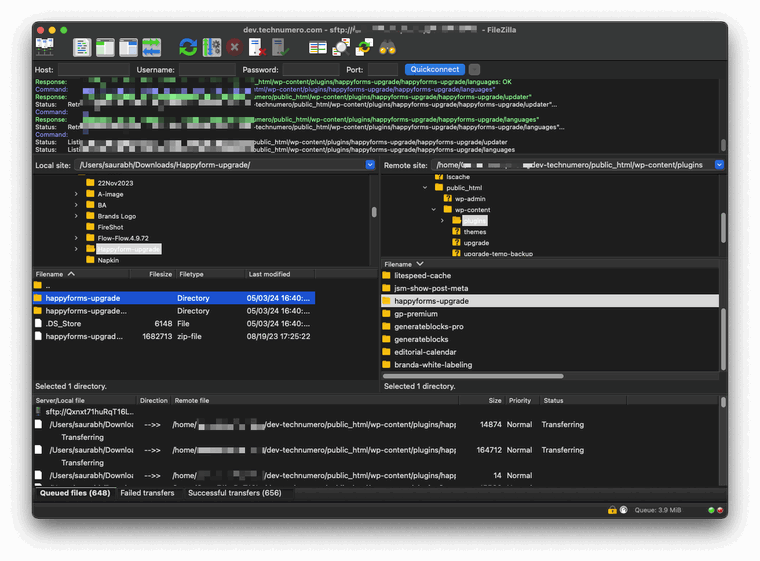Click the synchronized browsing arrows icon
This screenshot has height=561, width=760.
(364, 47)
